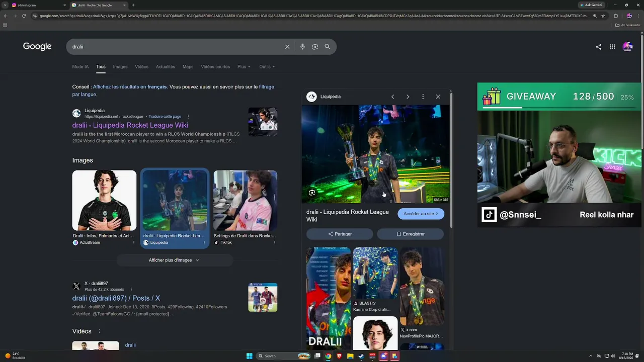
Task: Open dralii - Liquipedia Rocket League Wiki link
Action: tap(130, 125)
